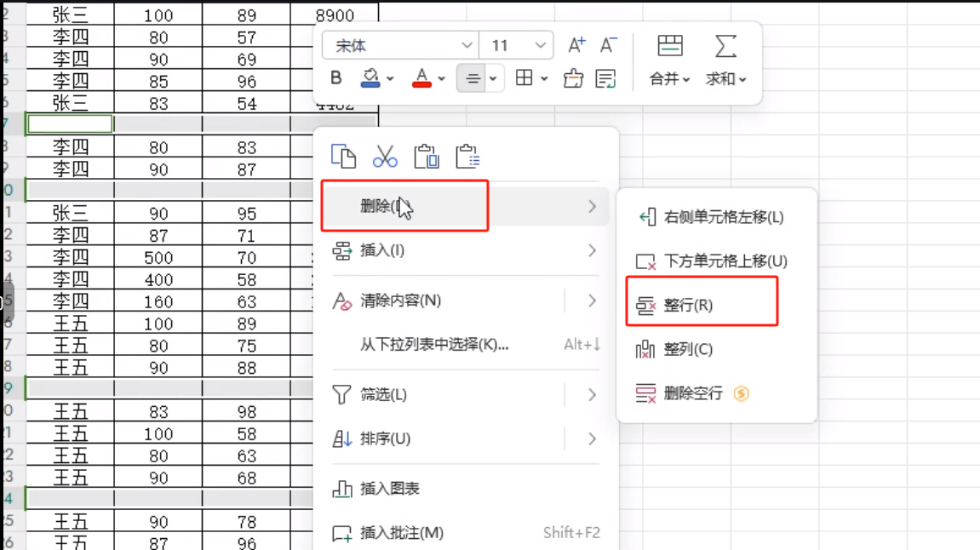Open the 清除内容(N) menu item
Viewport: 980px width, 550px height.
[401, 301]
